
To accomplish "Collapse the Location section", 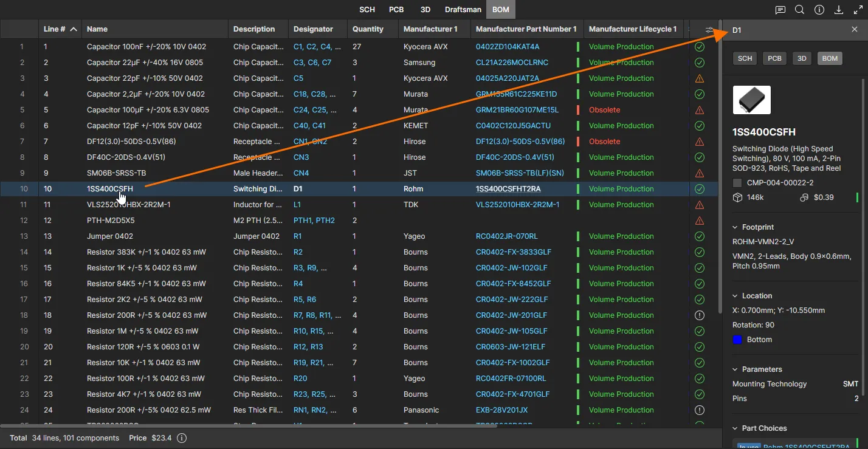I will [x=735, y=296].
